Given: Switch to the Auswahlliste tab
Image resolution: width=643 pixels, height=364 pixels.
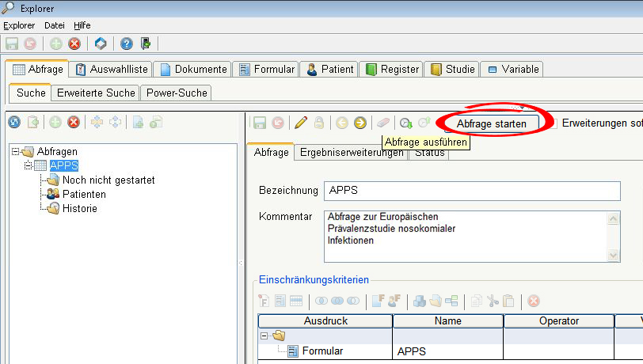Looking at the screenshot, I should pos(111,70).
